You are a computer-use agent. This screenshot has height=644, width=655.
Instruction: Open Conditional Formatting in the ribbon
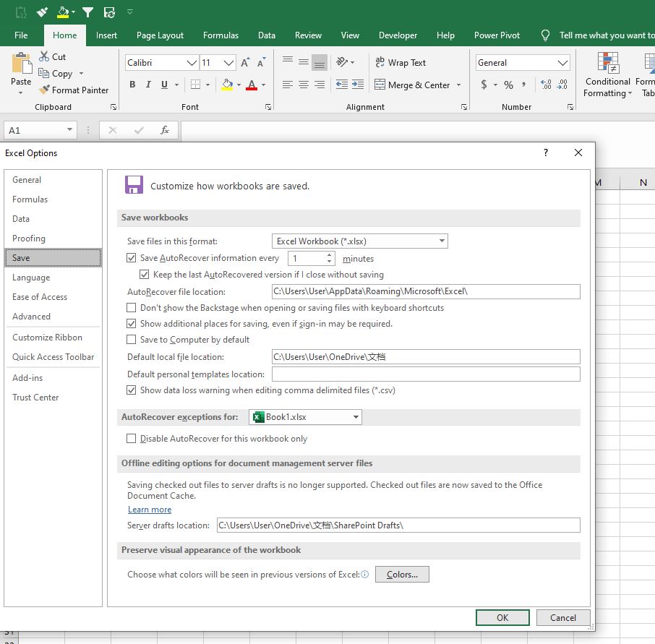tap(608, 74)
